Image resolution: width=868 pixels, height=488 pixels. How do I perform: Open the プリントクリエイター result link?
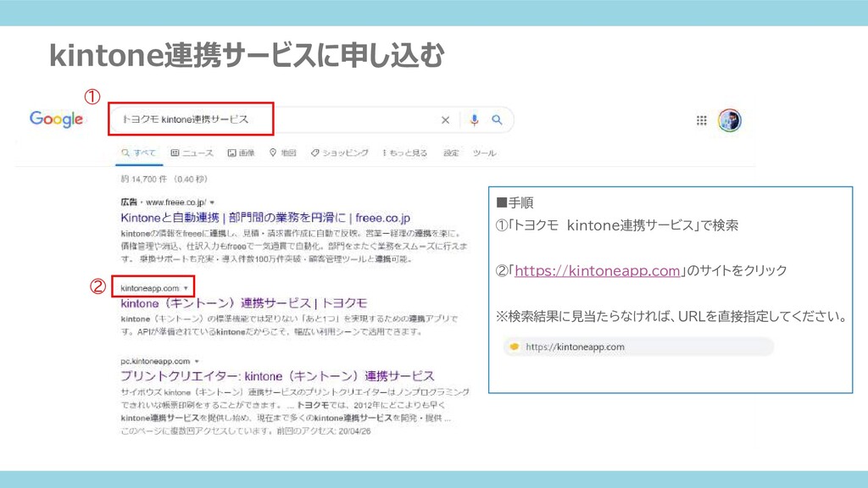click(277, 376)
